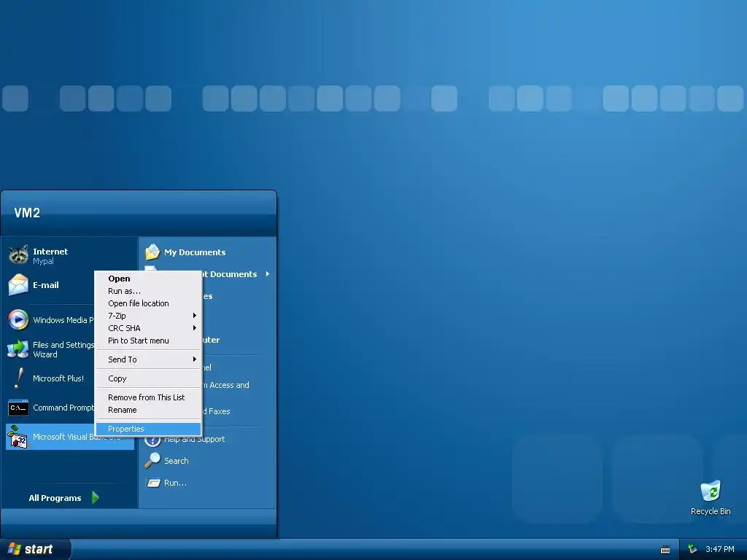Click VM2 user name header
Screen dimensions: 747x560
click(27, 212)
